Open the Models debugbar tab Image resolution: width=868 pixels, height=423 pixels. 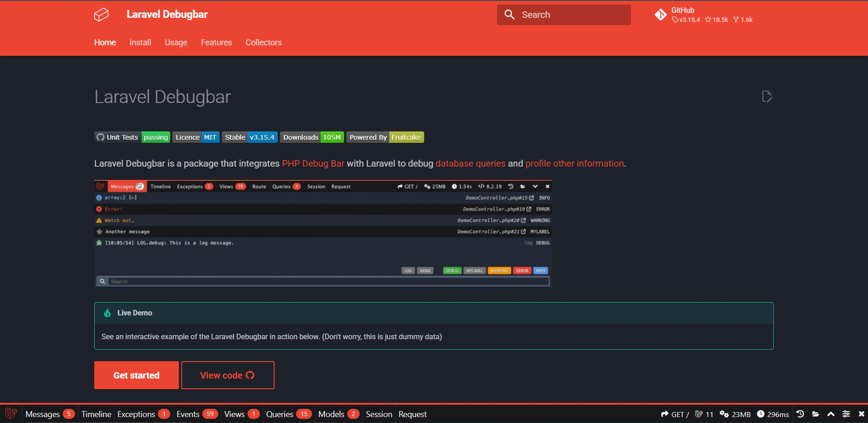(339, 414)
